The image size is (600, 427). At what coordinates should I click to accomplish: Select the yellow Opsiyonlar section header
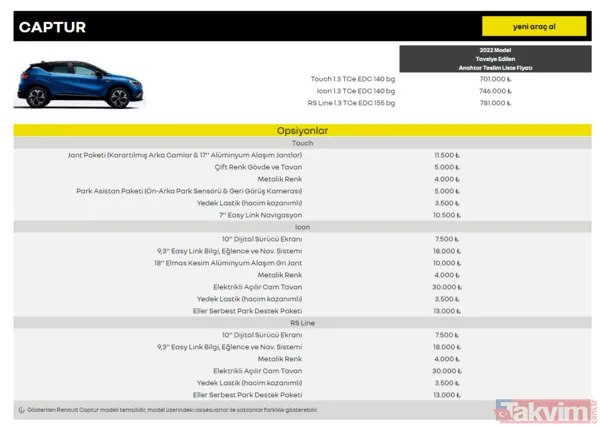(302, 131)
